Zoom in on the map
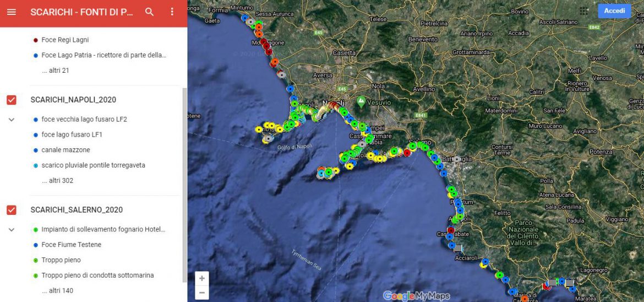 pyautogui.click(x=202, y=278)
